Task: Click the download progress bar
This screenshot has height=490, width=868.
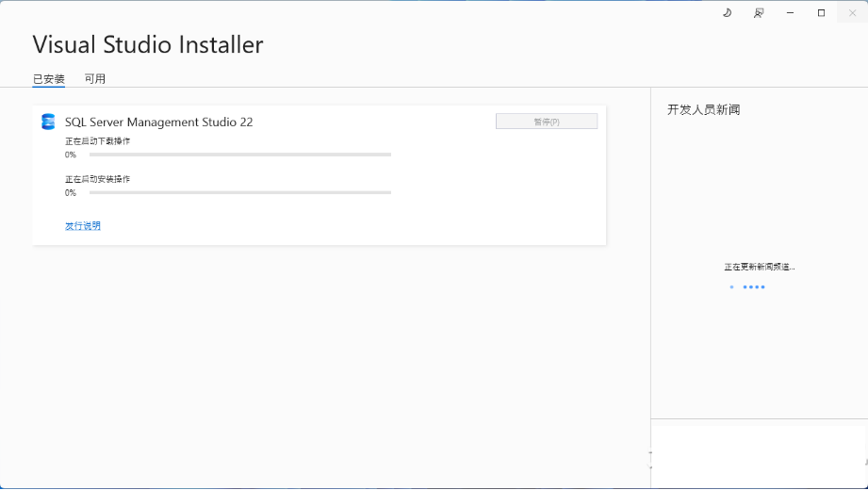Action: tap(240, 155)
